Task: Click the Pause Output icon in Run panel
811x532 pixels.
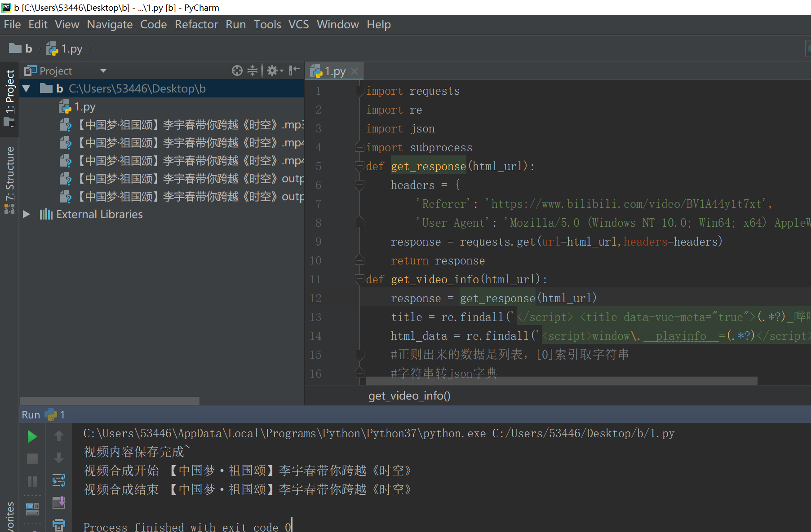Action: [x=32, y=481]
